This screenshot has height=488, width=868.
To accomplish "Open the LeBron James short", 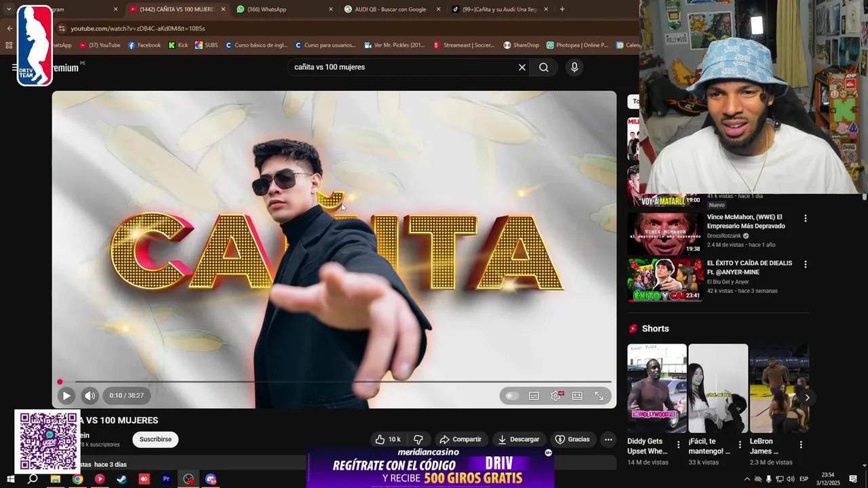I will [779, 388].
